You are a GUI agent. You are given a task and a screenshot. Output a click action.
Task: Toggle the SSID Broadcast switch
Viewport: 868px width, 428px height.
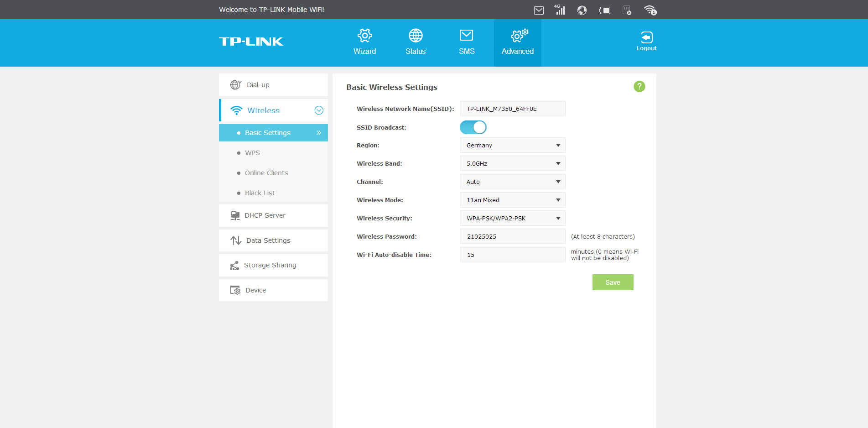click(473, 127)
